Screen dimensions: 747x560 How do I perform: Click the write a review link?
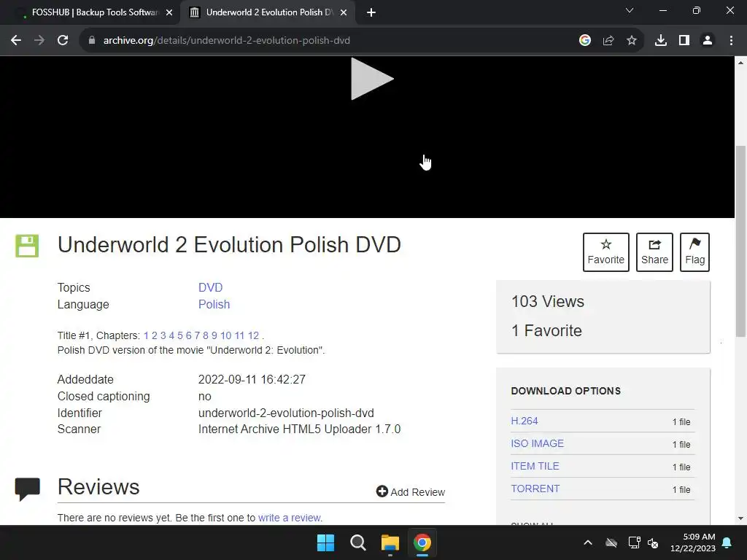click(x=290, y=518)
